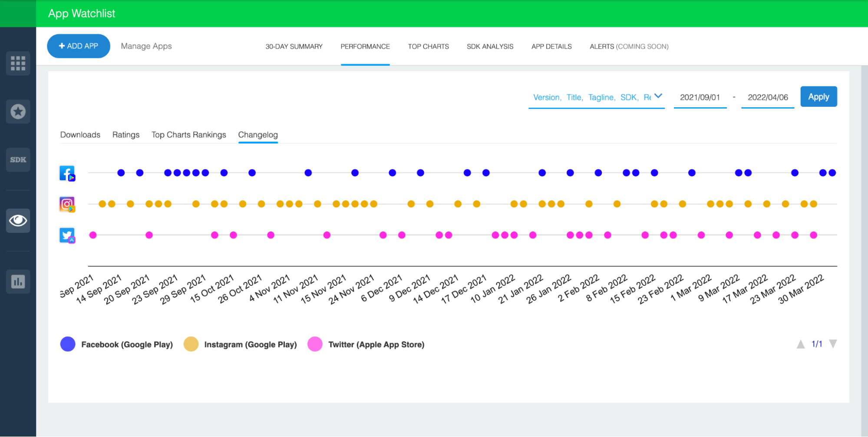Viewport: 868px width, 437px height.
Task: Click the Twitter app icon in chart
Action: click(67, 235)
